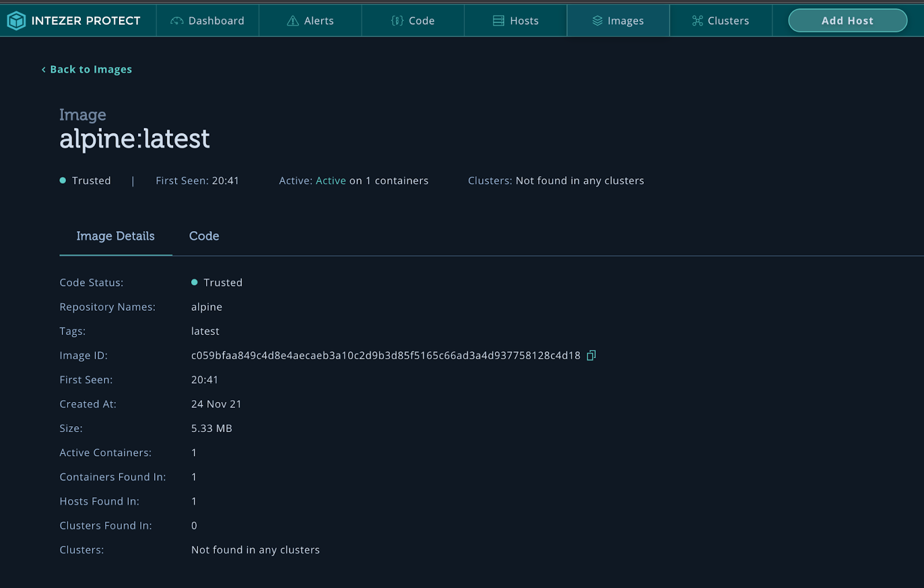Click the alpine:latest image title
The width and height of the screenshot is (924, 588).
(x=135, y=139)
